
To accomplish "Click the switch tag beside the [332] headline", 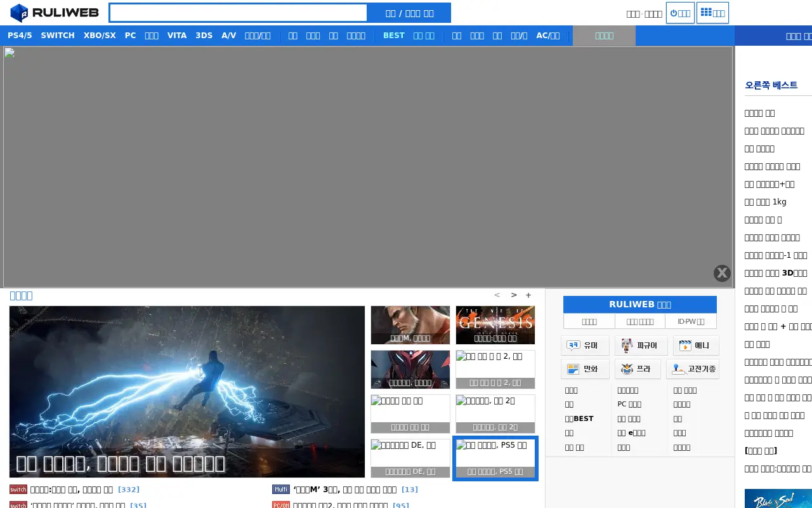I will (x=18, y=490).
